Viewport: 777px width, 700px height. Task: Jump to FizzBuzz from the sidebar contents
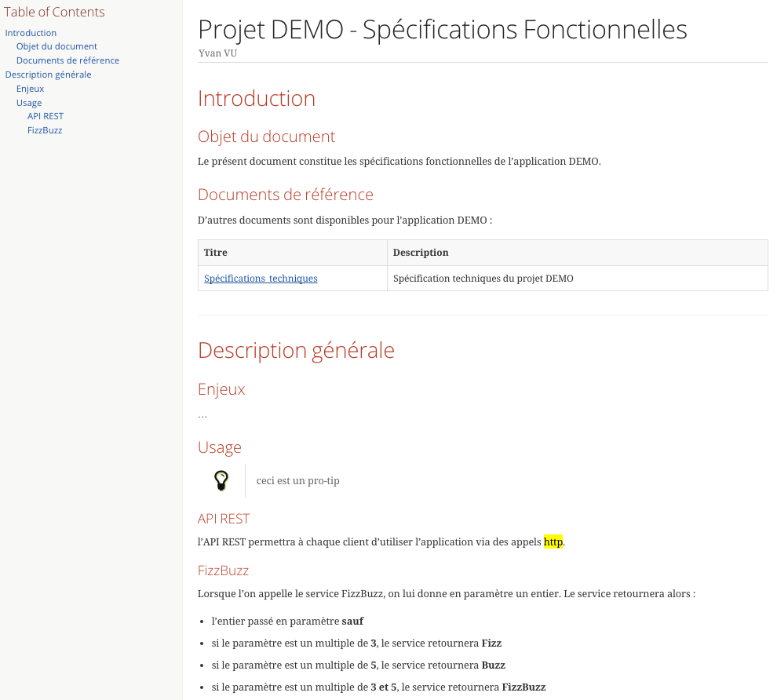(45, 130)
